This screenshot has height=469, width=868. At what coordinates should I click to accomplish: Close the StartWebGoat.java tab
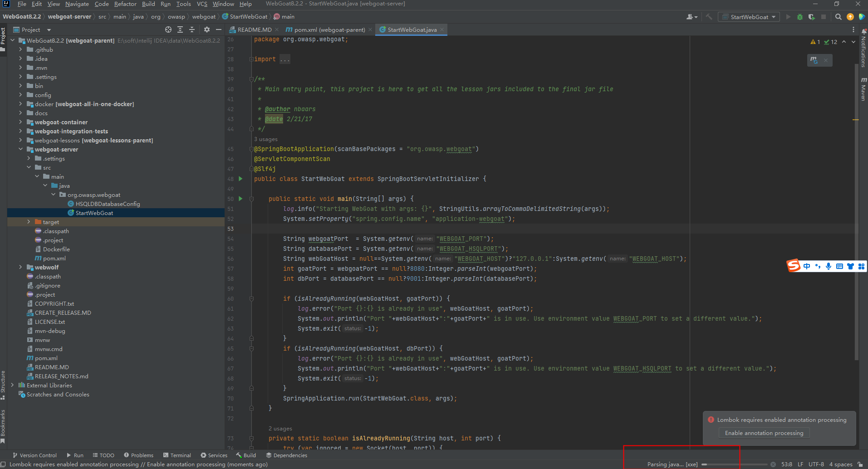tap(442, 29)
